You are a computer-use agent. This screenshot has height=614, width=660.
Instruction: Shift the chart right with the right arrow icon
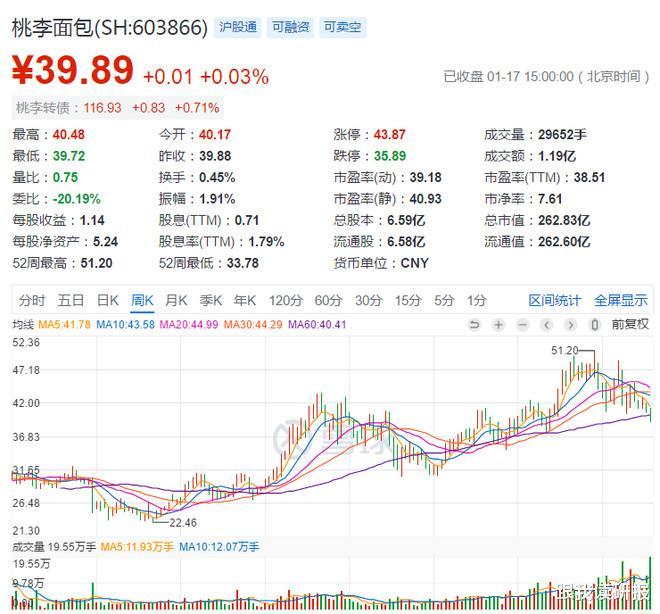(x=570, y=325)
